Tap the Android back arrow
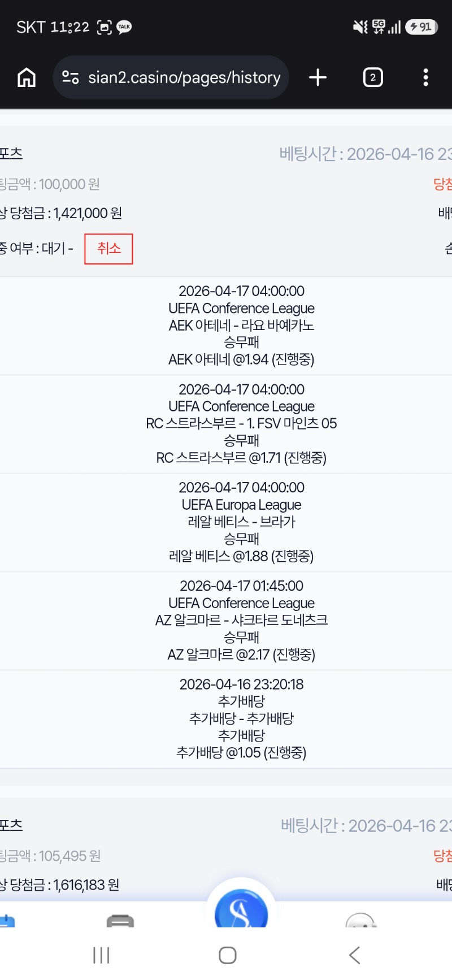This screenshot has width=452, height=980. [354, 955]
